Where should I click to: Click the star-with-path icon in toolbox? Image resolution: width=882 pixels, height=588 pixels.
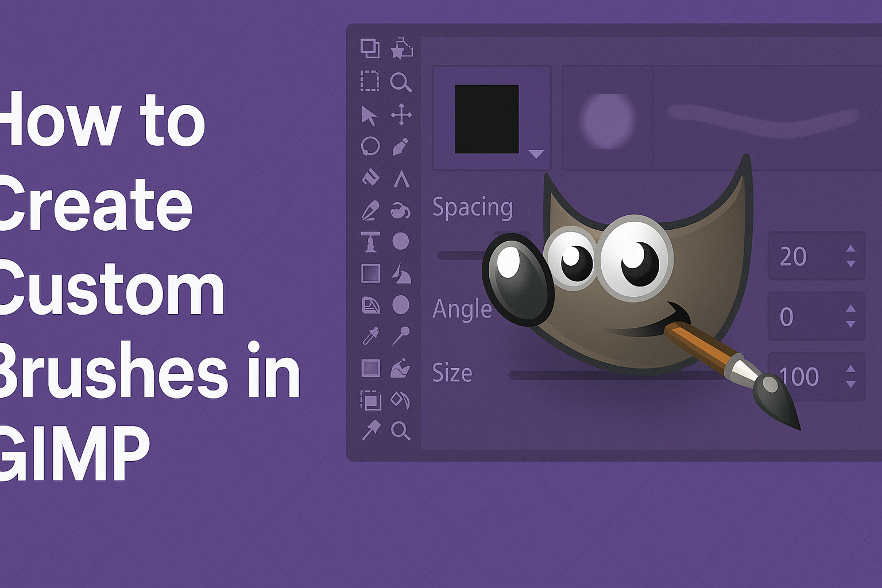[401, 48]
